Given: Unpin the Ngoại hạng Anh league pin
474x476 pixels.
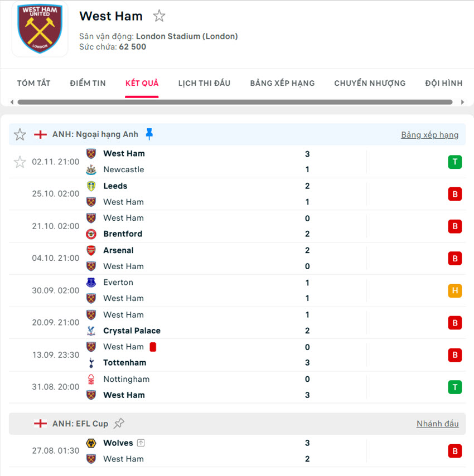Looking at the screenshot, I should click(x=148, y=134).
